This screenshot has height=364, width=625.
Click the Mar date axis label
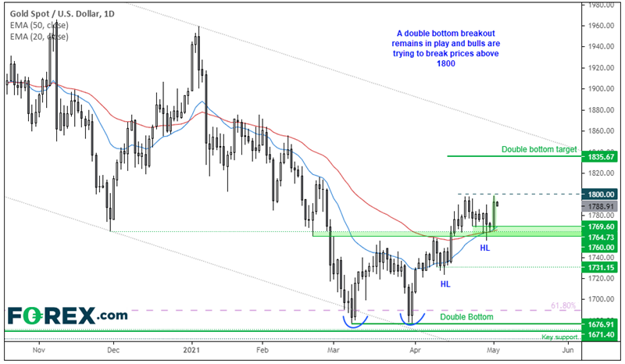point(334,350)
